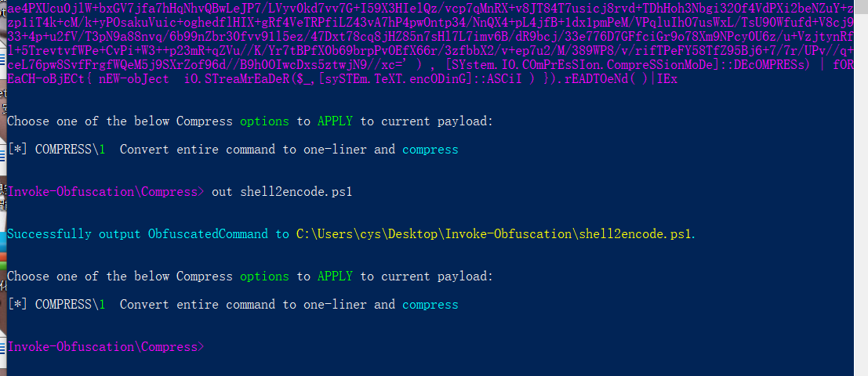This screenshot has height=376, width=868.
Task: Click the word ObfuscatedCommand in success message
Action: tap(208, 234)
